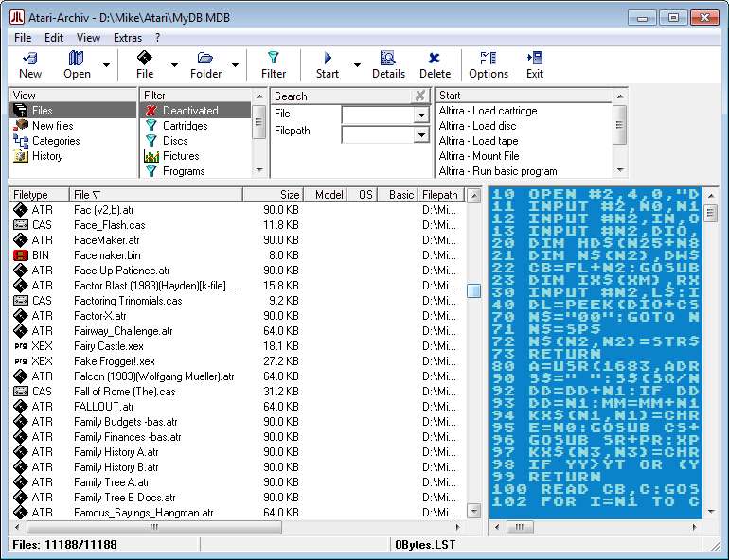Select row FaceMaker.atr
Viewport: 729px width, 560px height.
pyautogui.click(x=237, y=240)
